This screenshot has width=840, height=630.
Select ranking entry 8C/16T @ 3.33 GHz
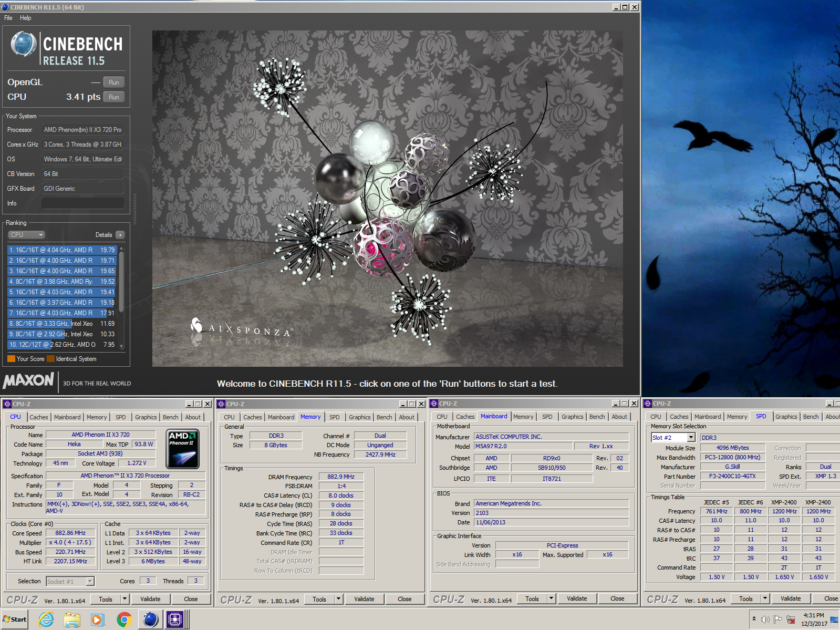62,324
